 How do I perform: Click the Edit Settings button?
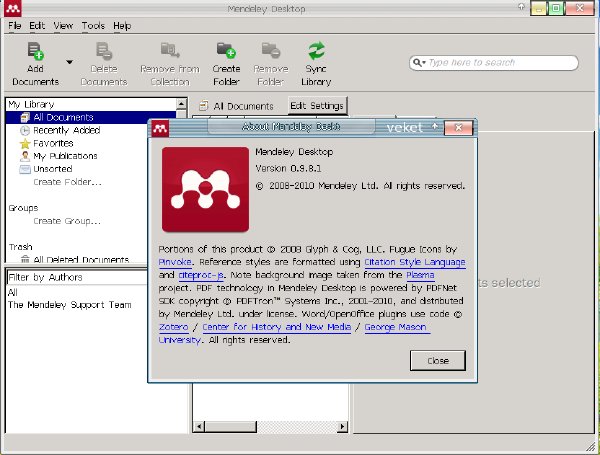317,106
